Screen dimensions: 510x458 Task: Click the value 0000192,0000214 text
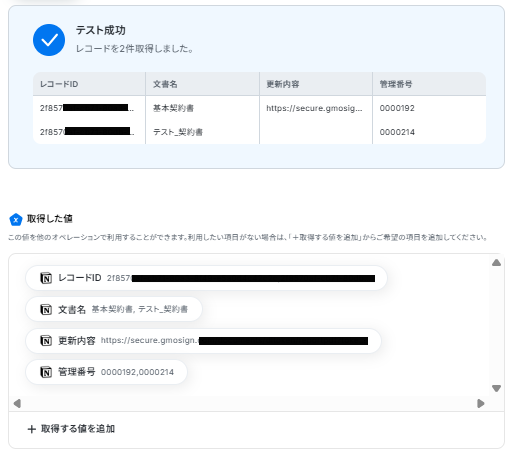tap(137, 372)
